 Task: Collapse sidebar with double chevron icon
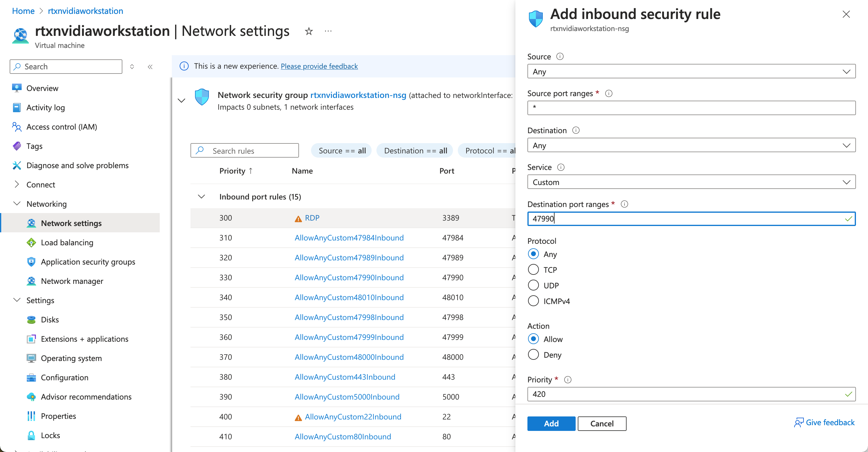[x=150, y=67]
